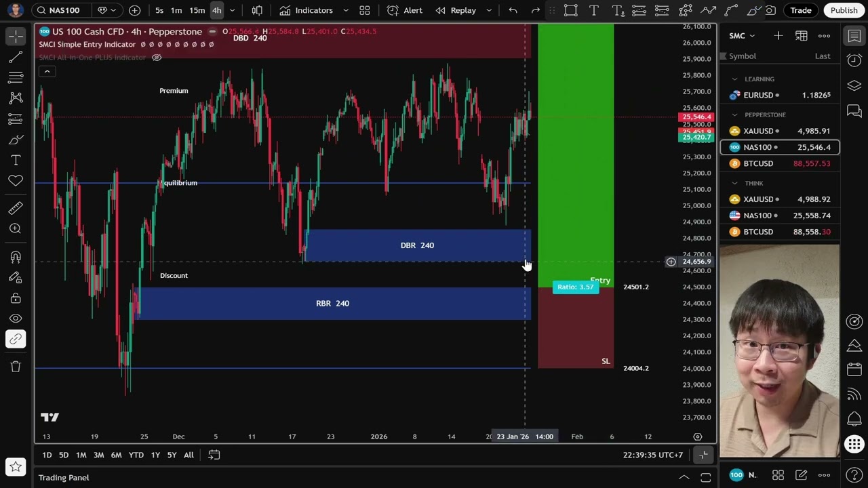The width and height of the screenshot is (868, 488).
Task: Open the watchlist panel icon
Action: pyautogui.click(x=854, y=36)
